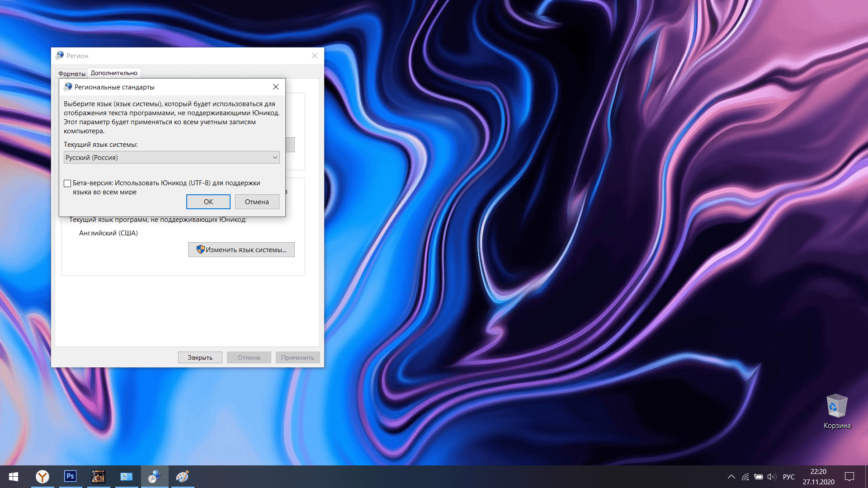Expand the current system language dropdown

172,157
